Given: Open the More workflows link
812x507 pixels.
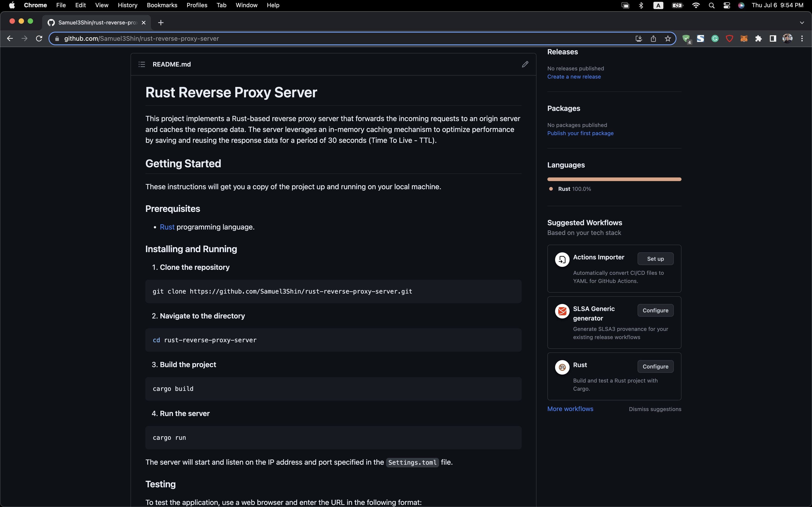Looking at the screenshot, I should tap(570, 409).
